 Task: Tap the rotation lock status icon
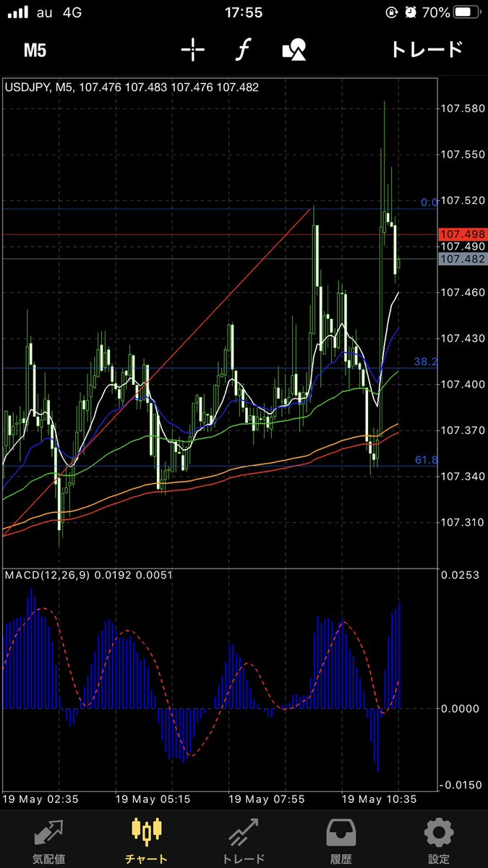click(393, 13)
